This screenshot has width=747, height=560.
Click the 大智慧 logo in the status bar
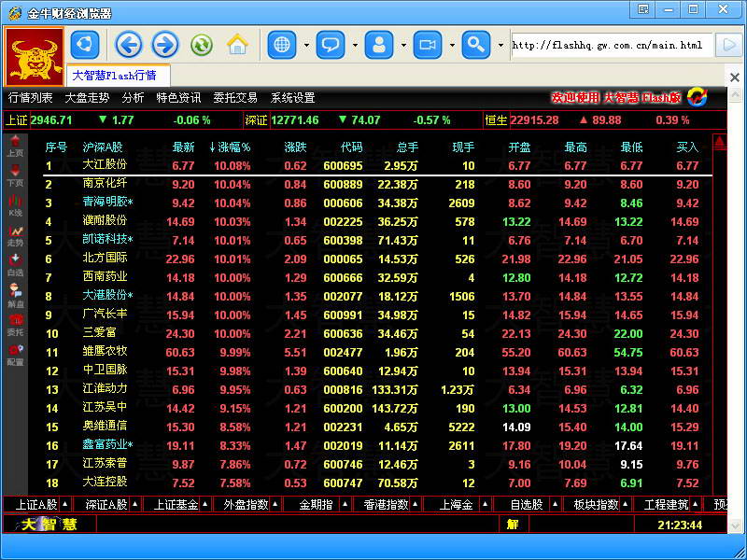(x=49, y=525)
